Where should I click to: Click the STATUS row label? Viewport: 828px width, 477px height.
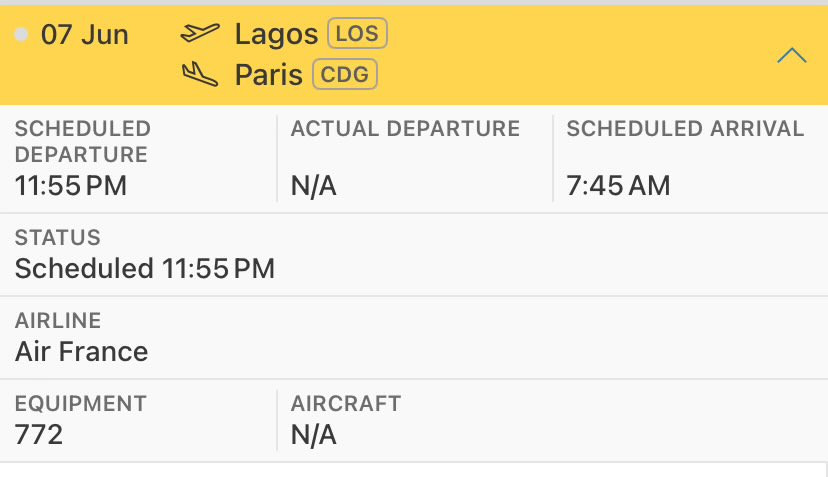(58, 238)
